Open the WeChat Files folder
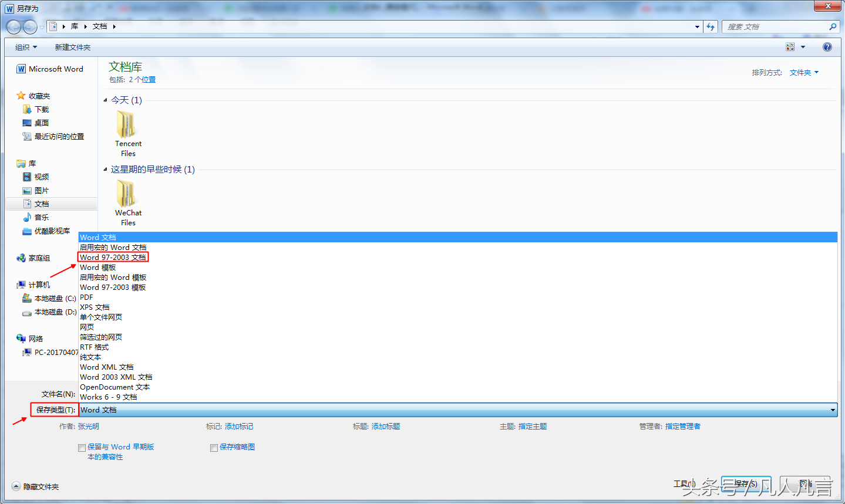845x504 pixels. pyautogui.click(x=128, y=203)
